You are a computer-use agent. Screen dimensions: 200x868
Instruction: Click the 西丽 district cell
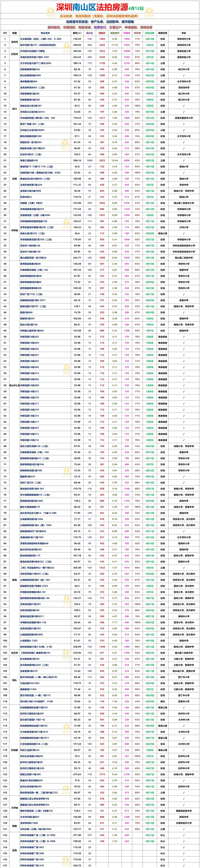point(14,826)
